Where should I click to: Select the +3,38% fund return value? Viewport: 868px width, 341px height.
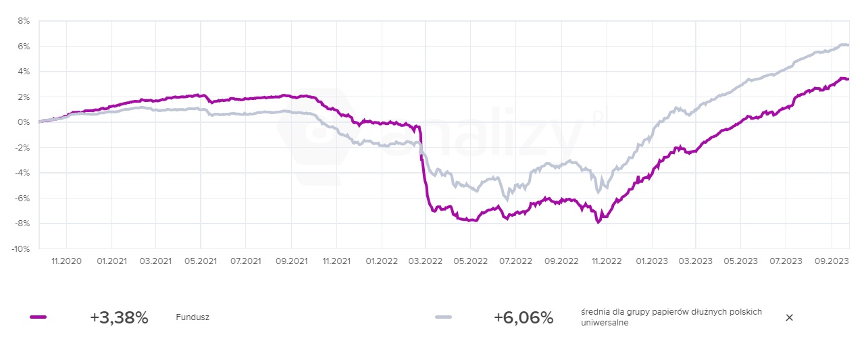pyautogui.click(x=119, y=317)
